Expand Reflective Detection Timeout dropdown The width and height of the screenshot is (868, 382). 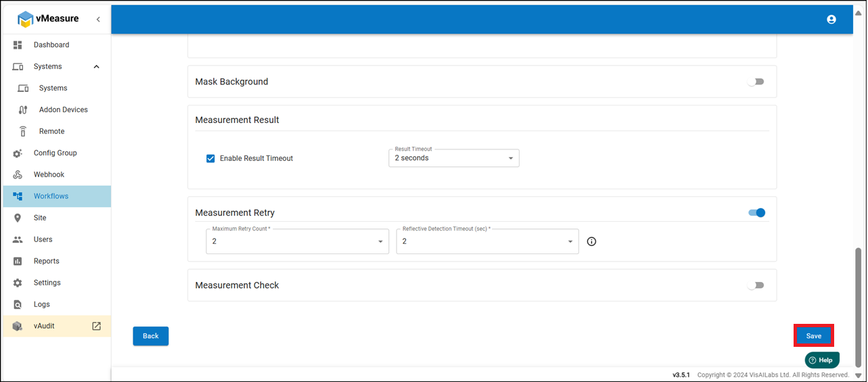487,241
